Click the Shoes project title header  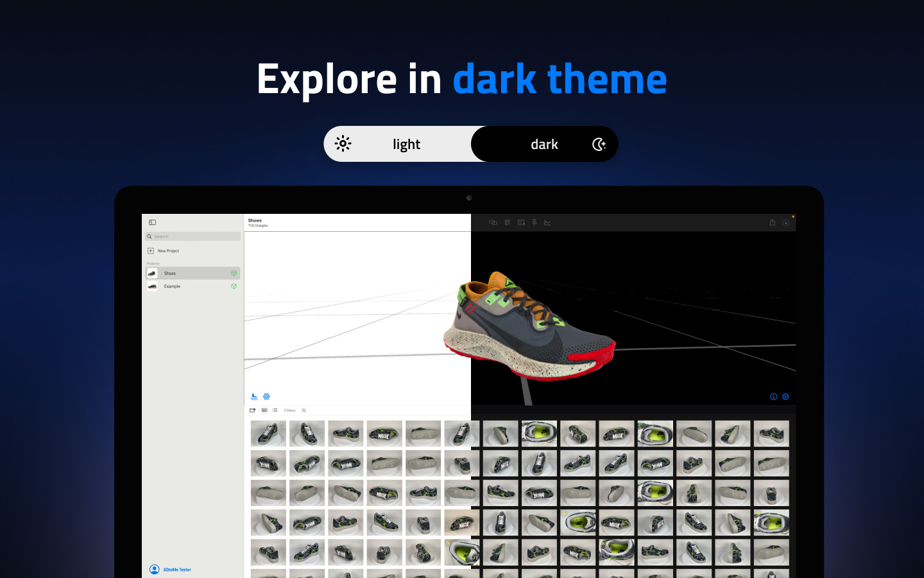coord(255,220)
